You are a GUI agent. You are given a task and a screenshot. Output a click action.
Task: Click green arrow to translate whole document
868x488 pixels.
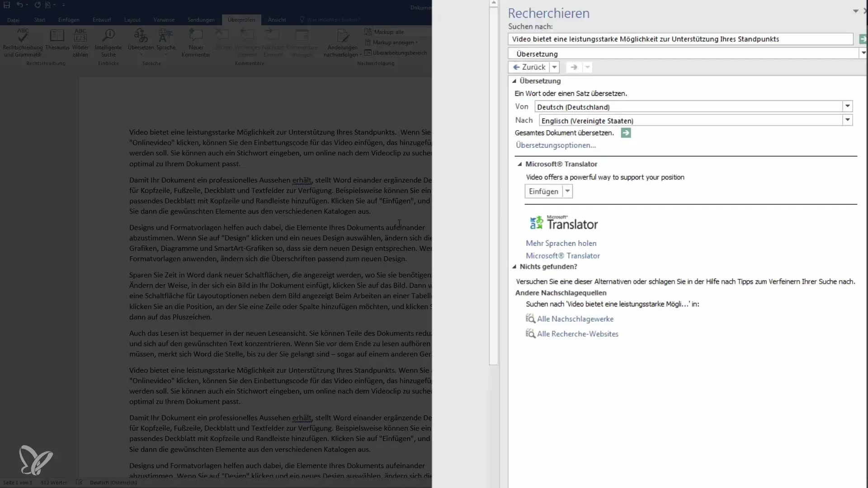pyautogui.click(x=626, y=133)
